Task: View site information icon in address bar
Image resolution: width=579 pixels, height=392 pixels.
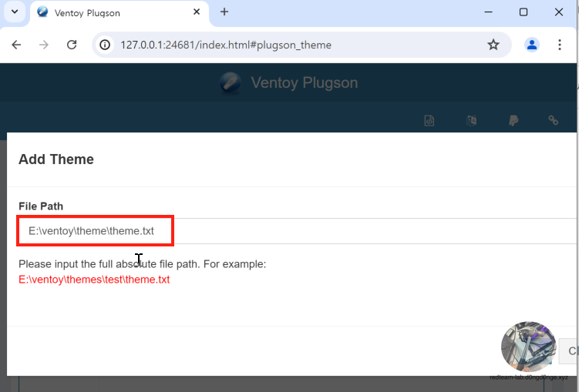Action: pyautogui.click(x=105, y=45)
